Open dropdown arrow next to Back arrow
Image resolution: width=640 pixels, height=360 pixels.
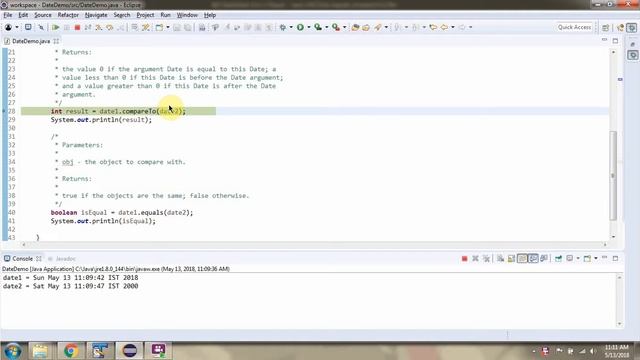point(453,27)
